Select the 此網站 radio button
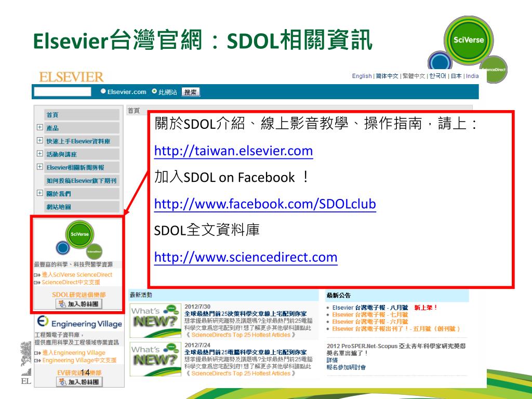 click(154, 91)
